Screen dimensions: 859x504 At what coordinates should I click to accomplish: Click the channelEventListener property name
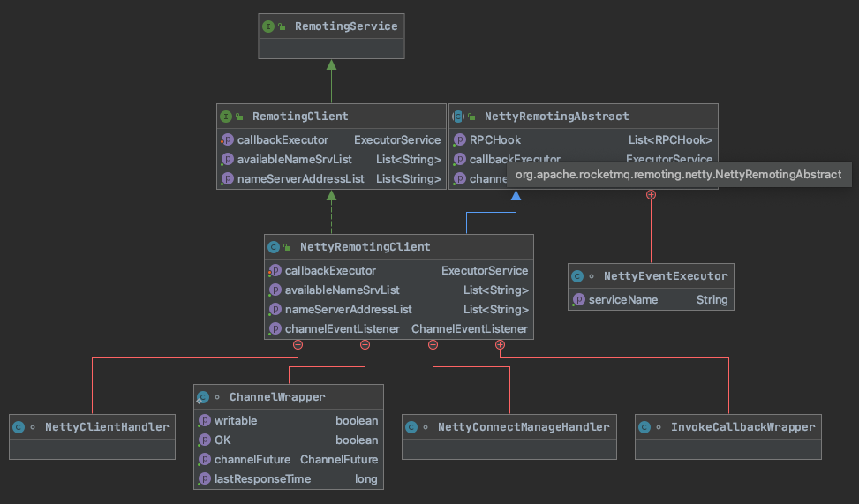click(x=343, y=328)
